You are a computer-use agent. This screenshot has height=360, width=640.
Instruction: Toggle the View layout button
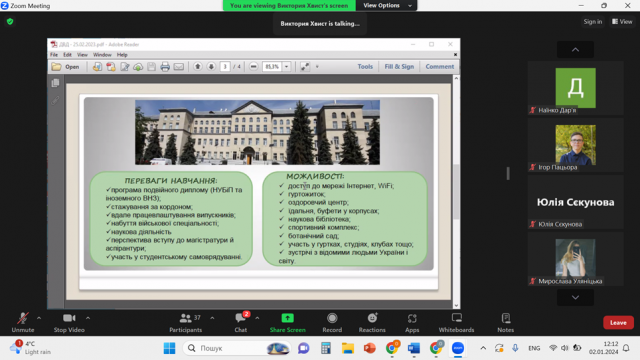pyautogui.click(x=622, y=22)
